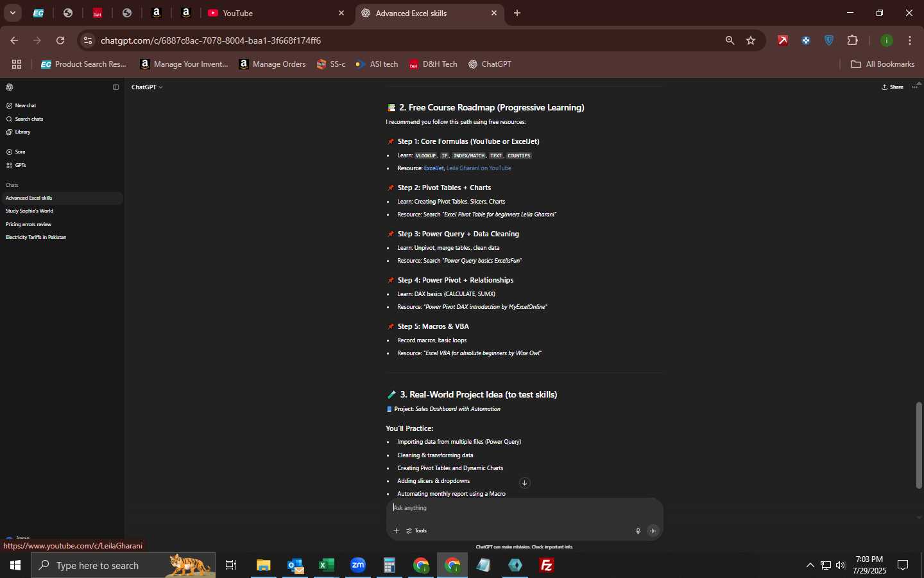Open Chrome three-dot menu
The image size is (924, 578).
click(x=911, y=40)
